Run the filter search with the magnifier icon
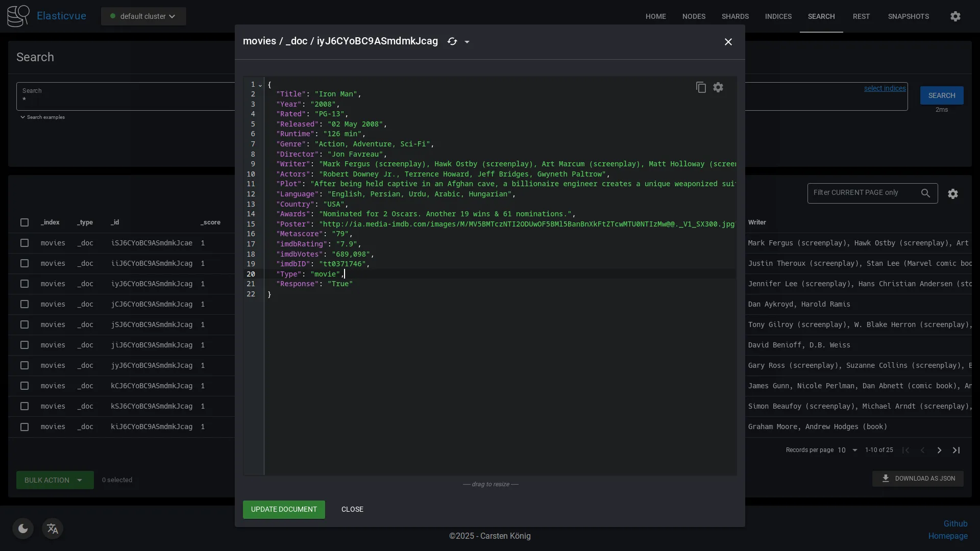 point(925,193)
